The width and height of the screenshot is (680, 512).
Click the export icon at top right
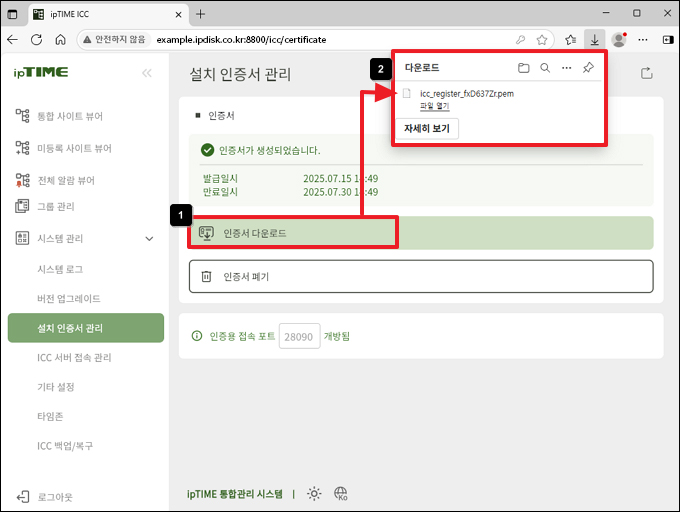tap(646, 73)
